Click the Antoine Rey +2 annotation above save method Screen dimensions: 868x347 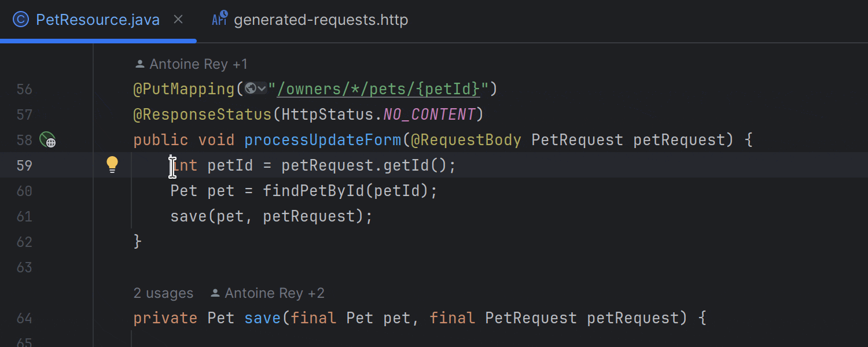tap(267, 293)
